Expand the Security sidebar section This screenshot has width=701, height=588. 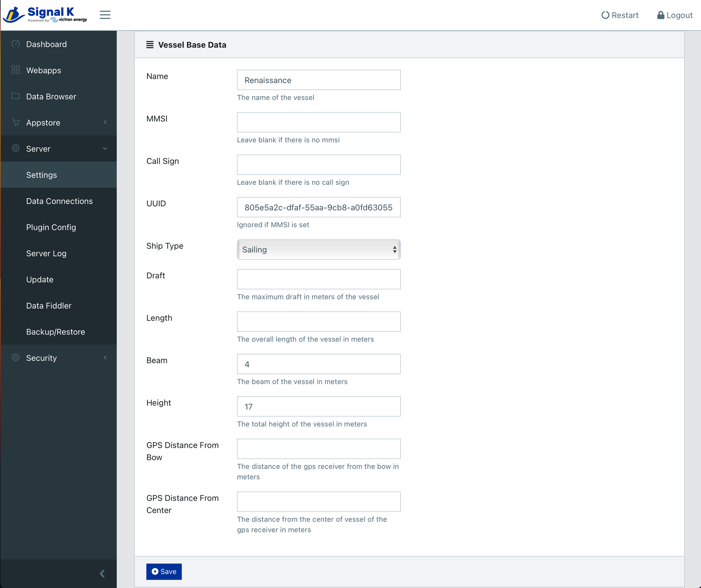tap(58, 358)
